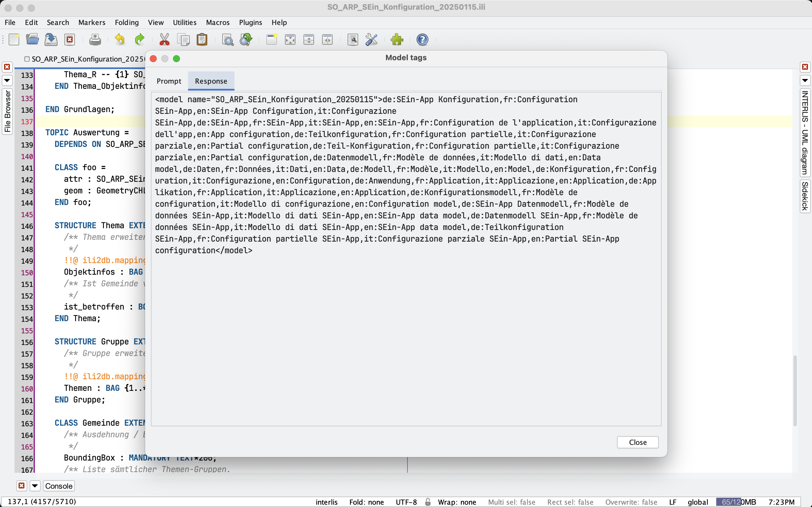
Task: Open buffer options icon
Action: point(353,39)
